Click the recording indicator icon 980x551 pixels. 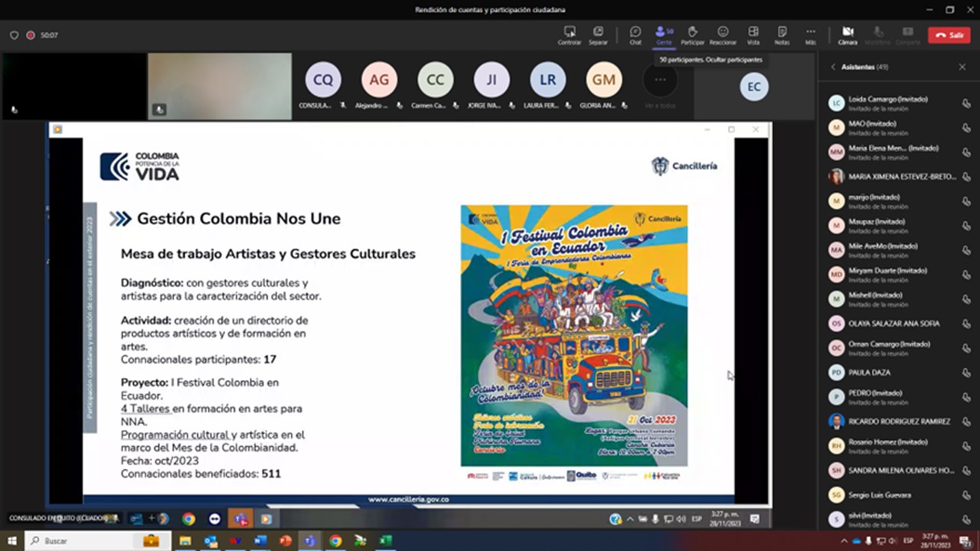pyautogui.click(x=31, y=35)
